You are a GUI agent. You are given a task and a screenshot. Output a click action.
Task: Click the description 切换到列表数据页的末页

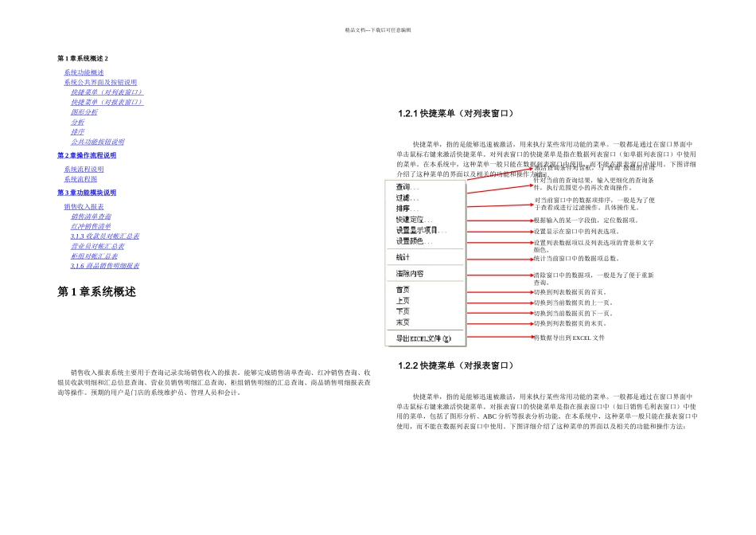570,324
